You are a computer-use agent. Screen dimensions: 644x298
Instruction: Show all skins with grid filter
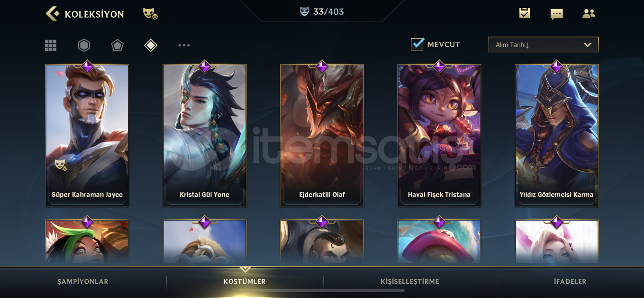pyautogui.click(x=51, y=45)
